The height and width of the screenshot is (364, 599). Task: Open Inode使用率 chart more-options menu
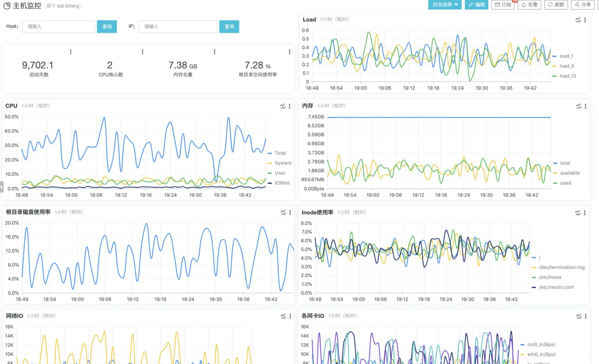[x=585, y=212]
